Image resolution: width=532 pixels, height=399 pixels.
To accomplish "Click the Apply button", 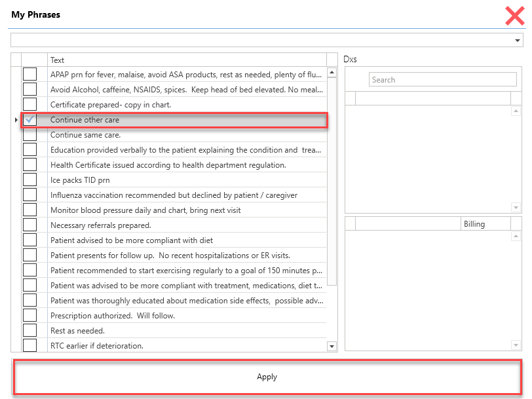I will coord(267,377).
